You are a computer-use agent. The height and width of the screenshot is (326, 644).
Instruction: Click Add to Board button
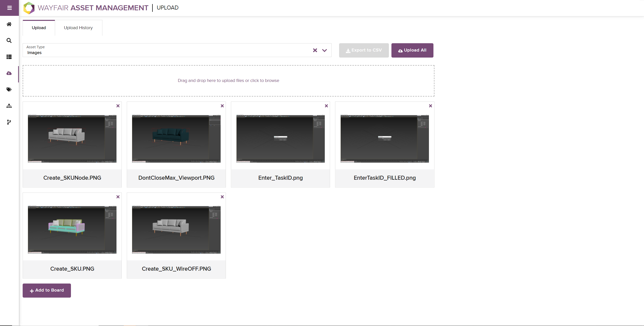(x=47, y=290)
